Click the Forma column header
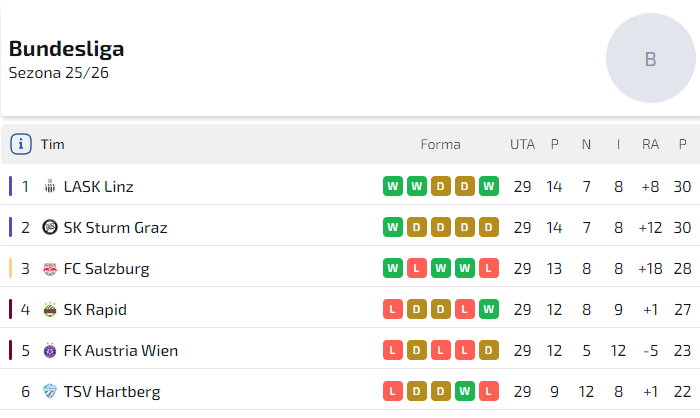Viewport: 700px width, 418px height. [440, 144]
